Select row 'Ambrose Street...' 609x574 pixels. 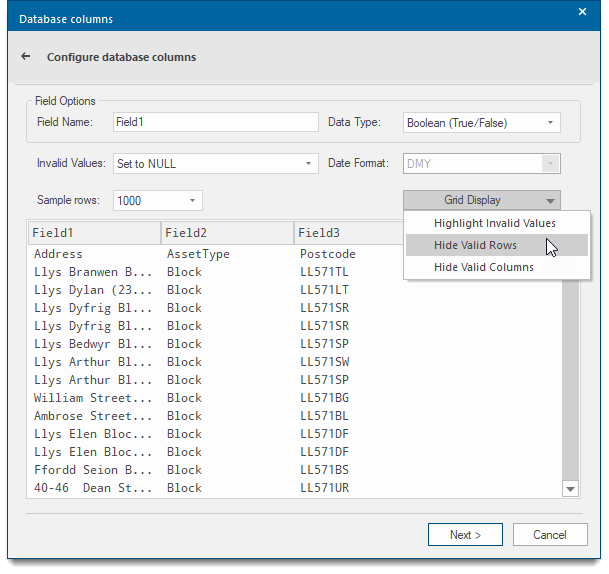point(92,416)
